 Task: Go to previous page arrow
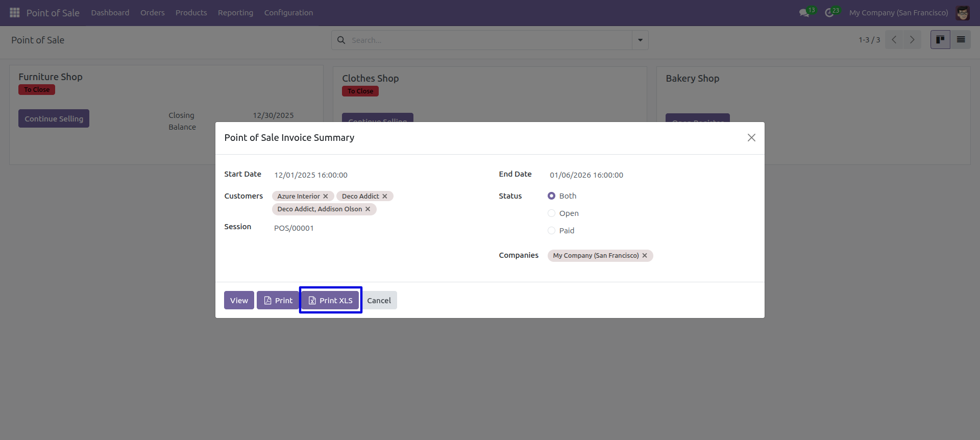tap(894, 40)
